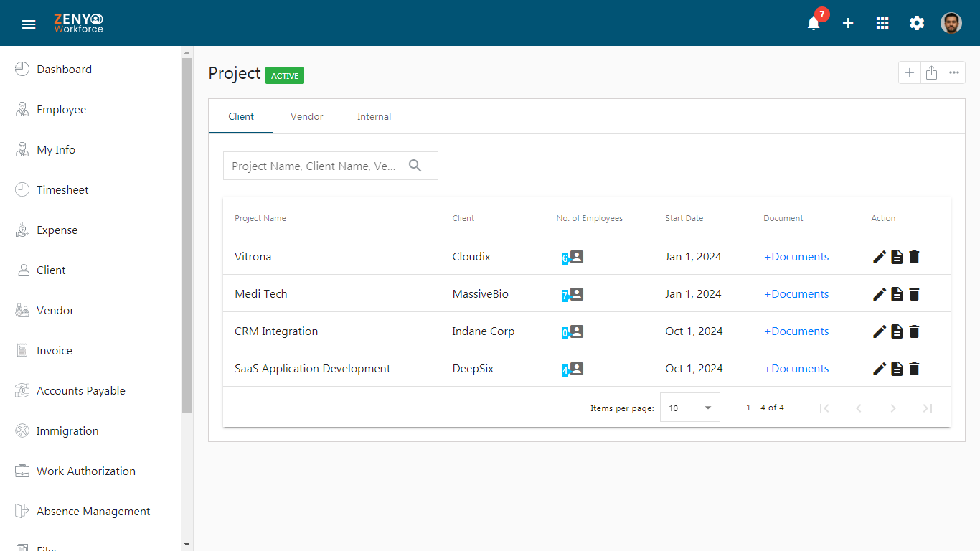980x551 pixels.
Task: Edit the CRM Integration project
Action: point(880,331)
